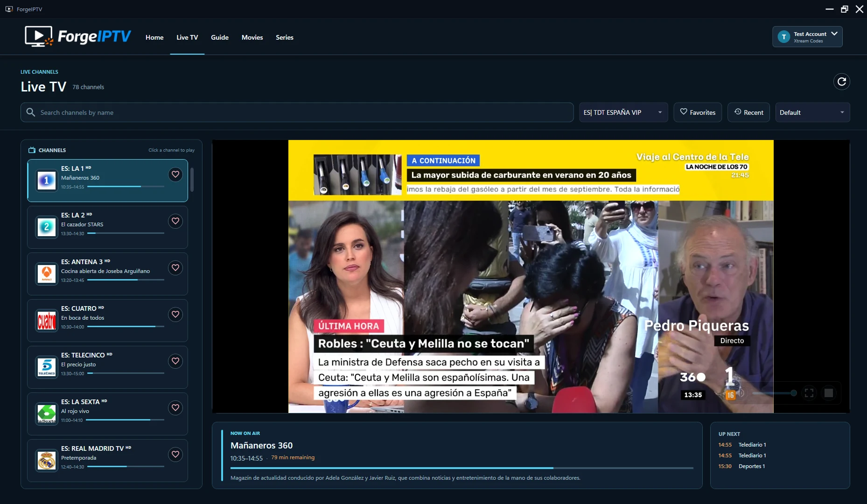867x504 pixels.
Task: Open the ES: LA 2 channel logo
Action: 46,227
